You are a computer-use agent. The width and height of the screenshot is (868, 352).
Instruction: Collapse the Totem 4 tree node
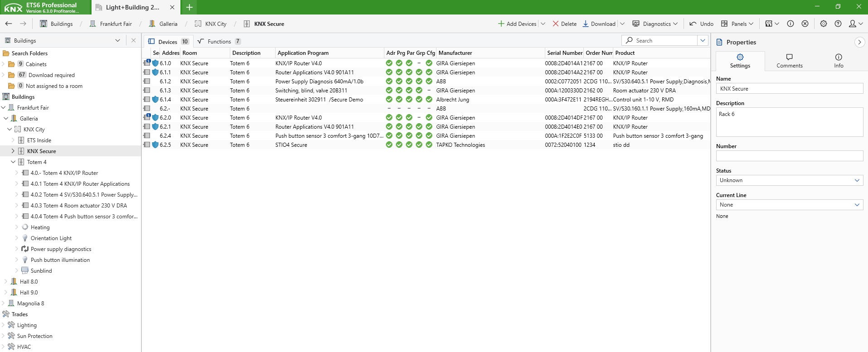(x=13, y=162)
